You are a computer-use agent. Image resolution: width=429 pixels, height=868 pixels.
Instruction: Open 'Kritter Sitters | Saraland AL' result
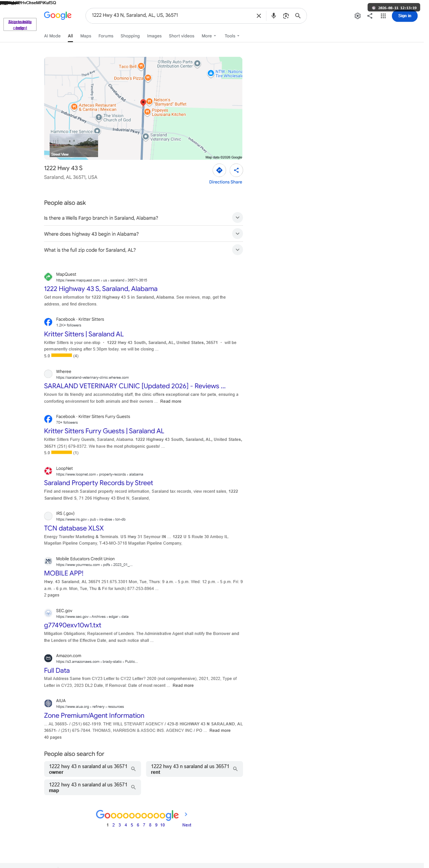(x=84, y=334)
